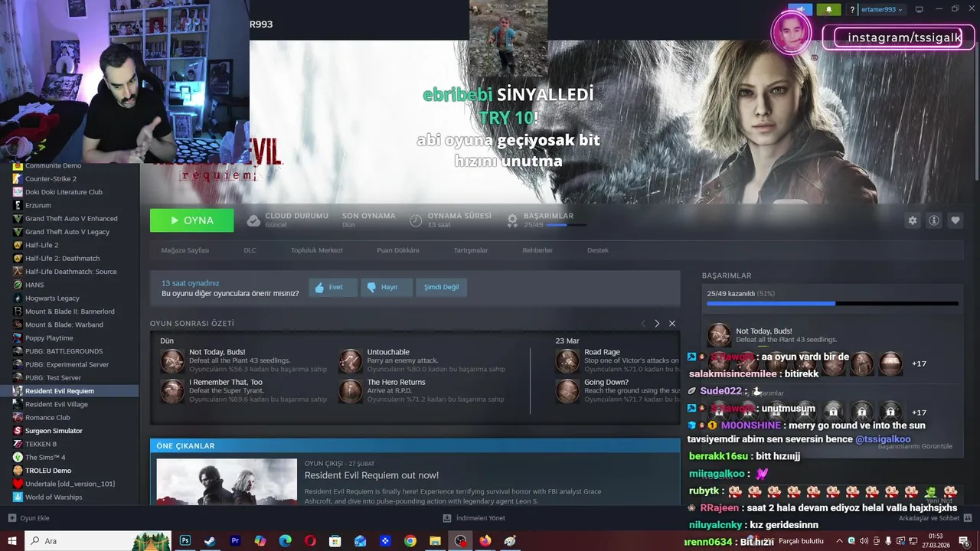Select World of Warships in the library
This screenshot has height=551, width=980.
pyautogui.click(x=54, y=497)
